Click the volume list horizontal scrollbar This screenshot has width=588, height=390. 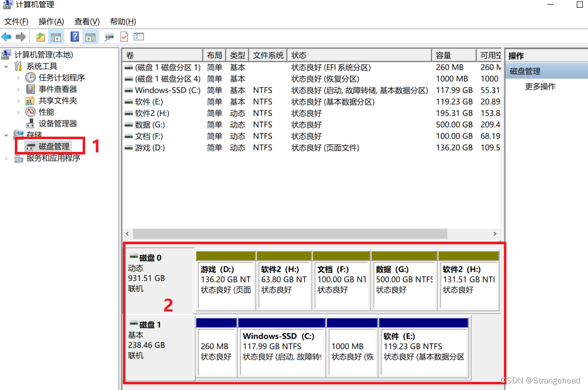290,233
